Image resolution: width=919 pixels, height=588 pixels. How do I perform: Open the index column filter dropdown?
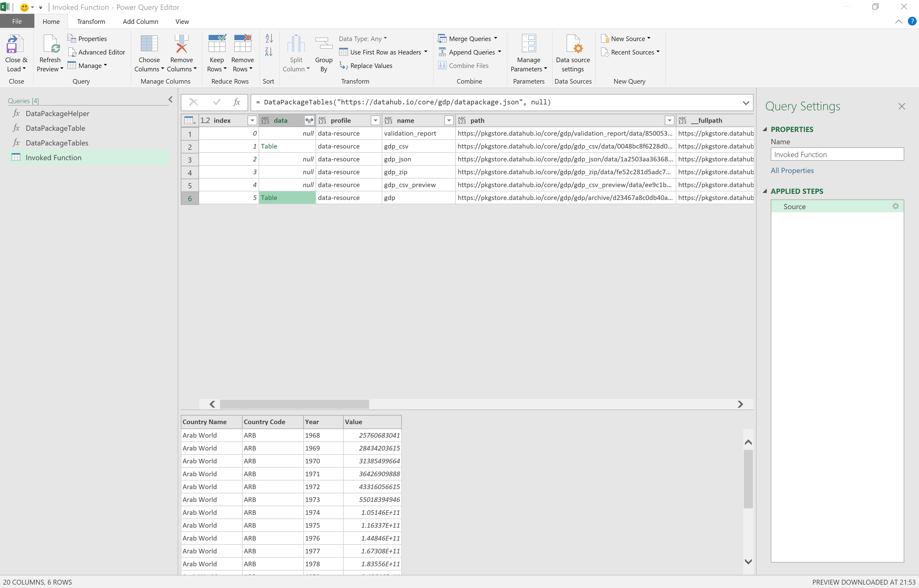(x=252, y=121)
